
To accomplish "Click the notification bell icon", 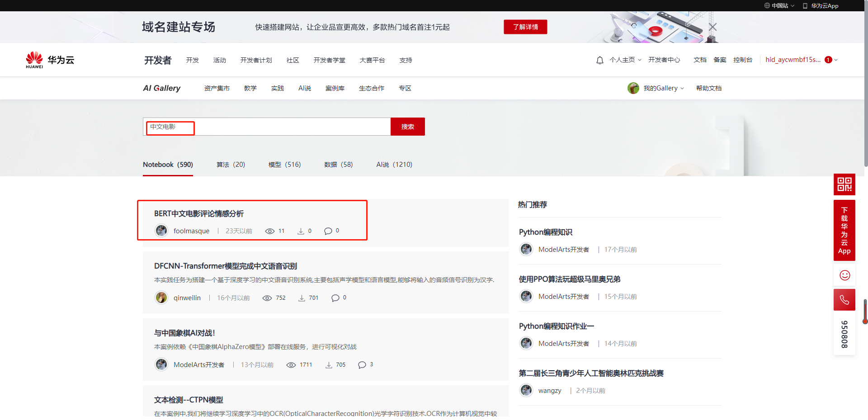I will (599, 59).
